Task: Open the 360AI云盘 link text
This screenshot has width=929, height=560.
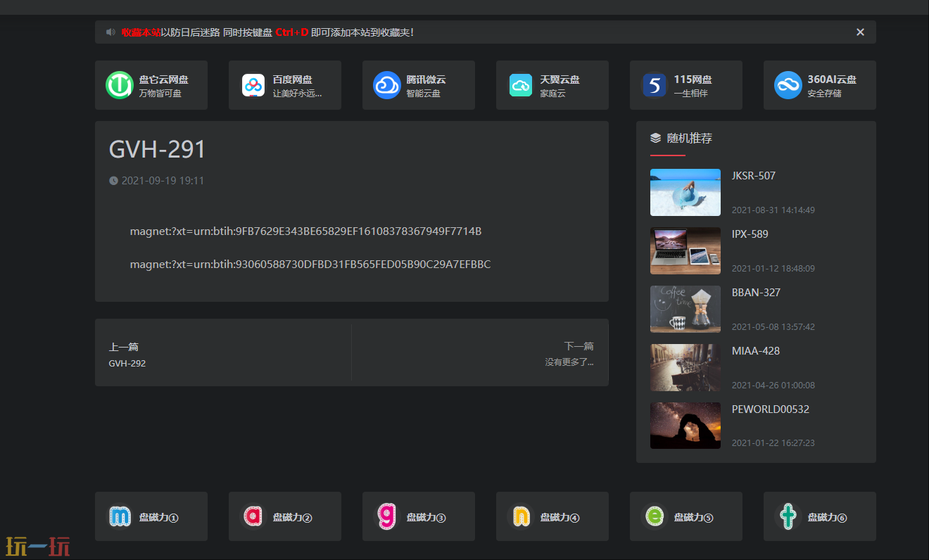Action: 832,79
